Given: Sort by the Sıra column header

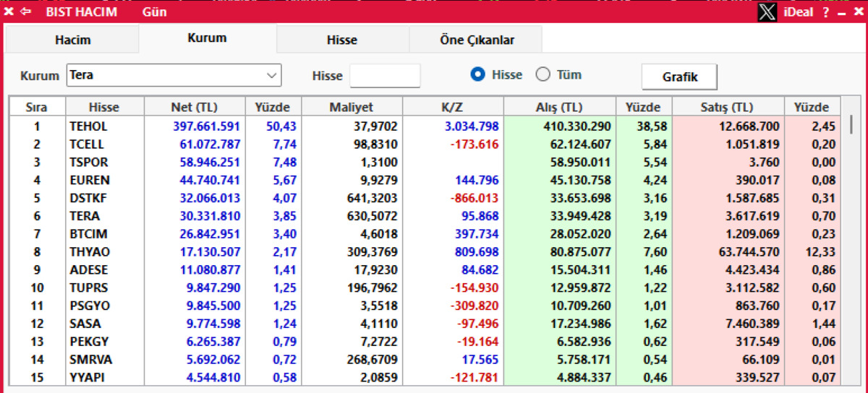Looking at the screenshot, I should (x=36, y=107).
